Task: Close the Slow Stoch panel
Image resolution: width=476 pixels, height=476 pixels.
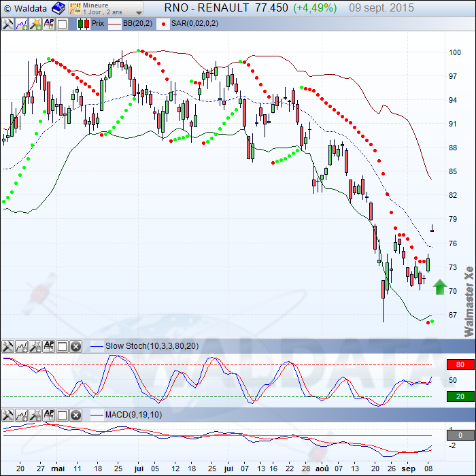Action: click(x=76, y=346)
